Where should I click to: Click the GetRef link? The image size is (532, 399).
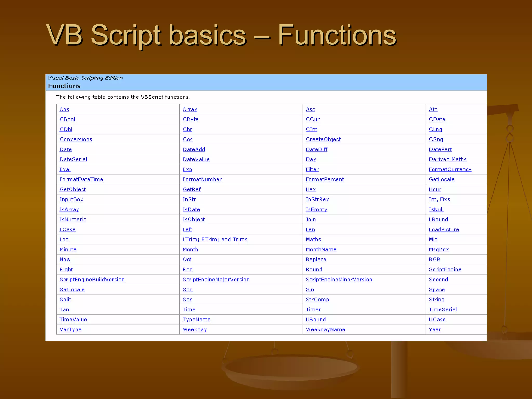pyautogui.click(x=192, y=189)
